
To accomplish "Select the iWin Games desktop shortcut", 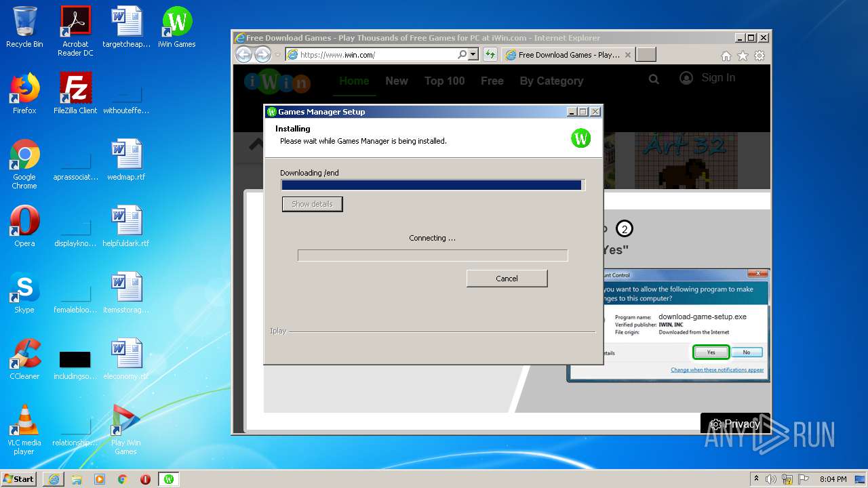I will 176,27.
